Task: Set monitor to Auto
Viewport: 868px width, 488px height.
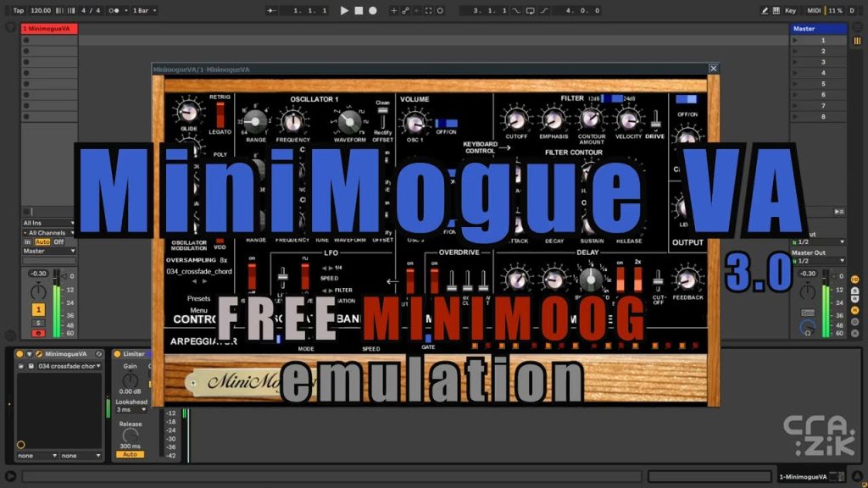Action: tap(42, 241)
